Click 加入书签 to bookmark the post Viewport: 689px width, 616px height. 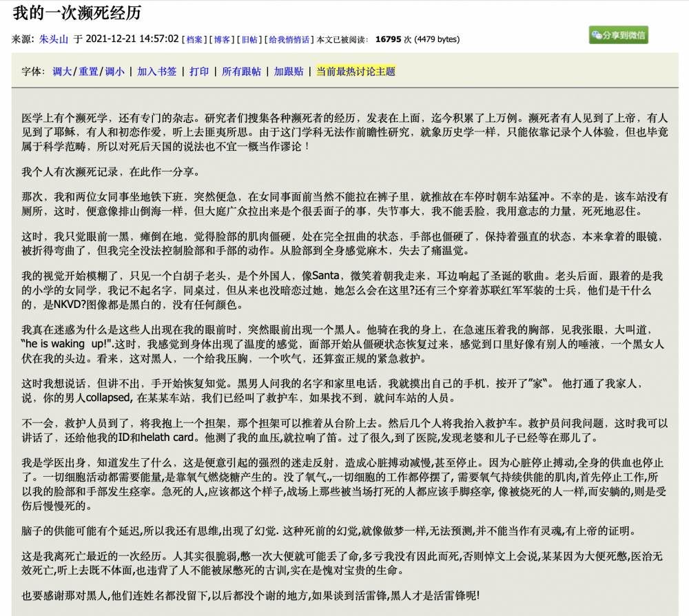(157, 72)
